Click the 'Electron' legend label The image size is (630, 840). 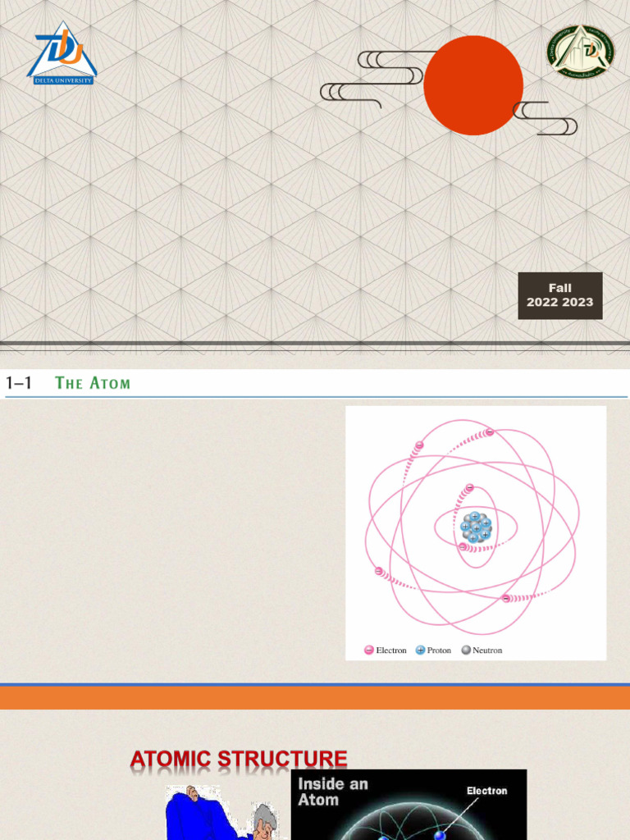click(x=391, y=651)
